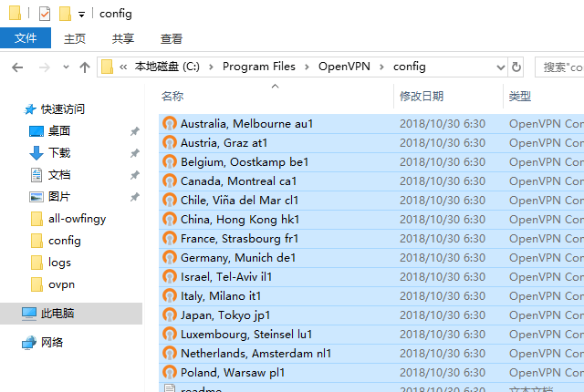Click the Japan, Tokyo jp1 file icon
The image size is (584, 392).
[170, 315]
